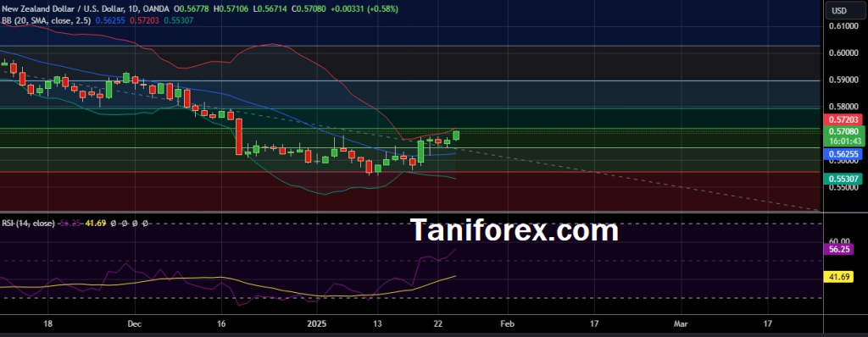868x337 pixels.
Task: Click the Dec date on the time axis
Action: [134, 323]
